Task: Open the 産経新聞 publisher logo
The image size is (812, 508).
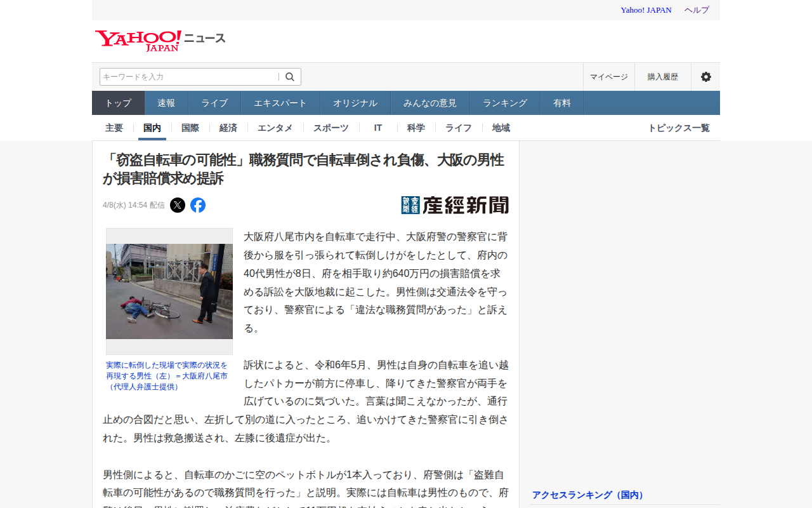Action: tap(455, 205)
